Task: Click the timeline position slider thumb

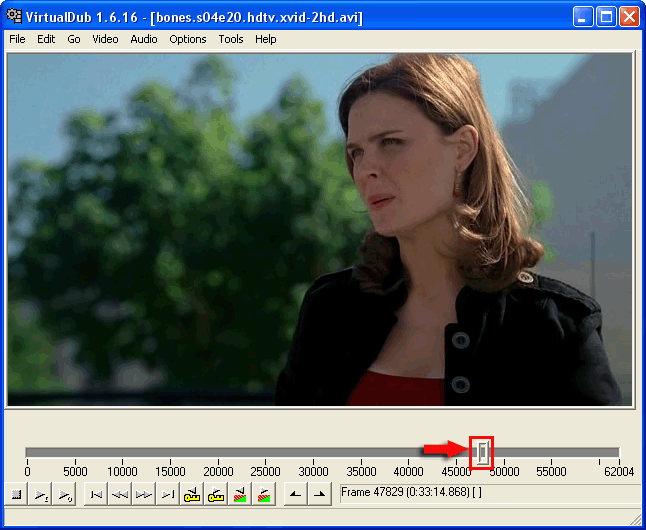Action: pyautogui.click(x=482, y=453)
